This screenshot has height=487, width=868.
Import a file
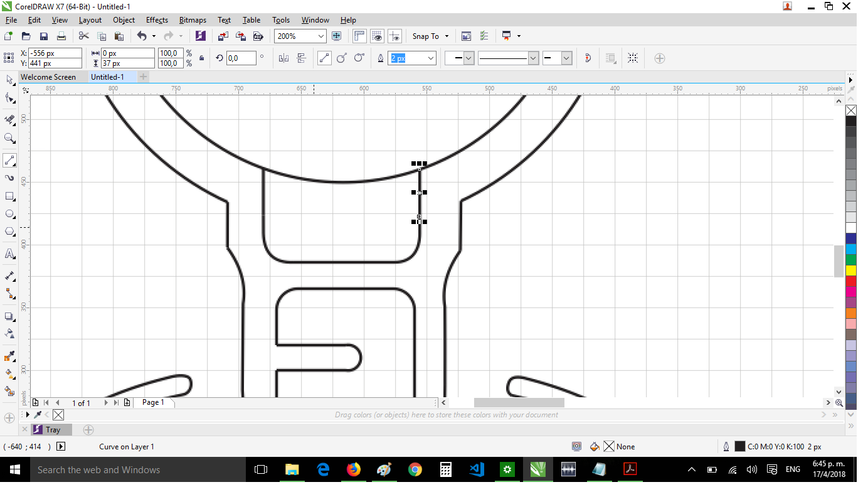[x=223, y=36]
